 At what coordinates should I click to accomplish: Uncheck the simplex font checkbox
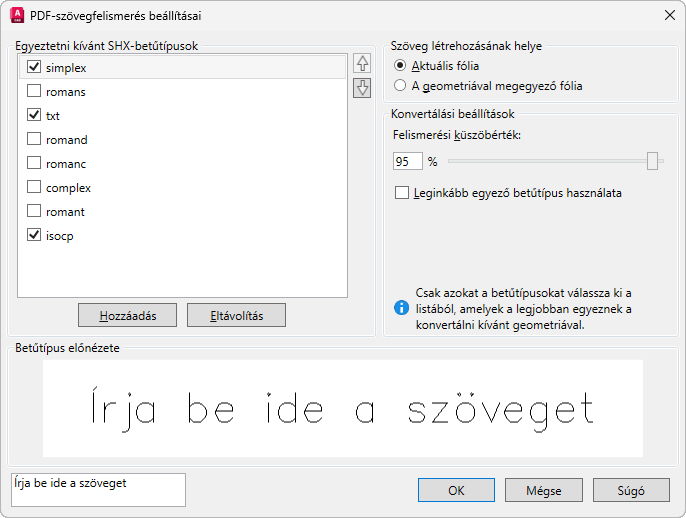click(34, 67)
